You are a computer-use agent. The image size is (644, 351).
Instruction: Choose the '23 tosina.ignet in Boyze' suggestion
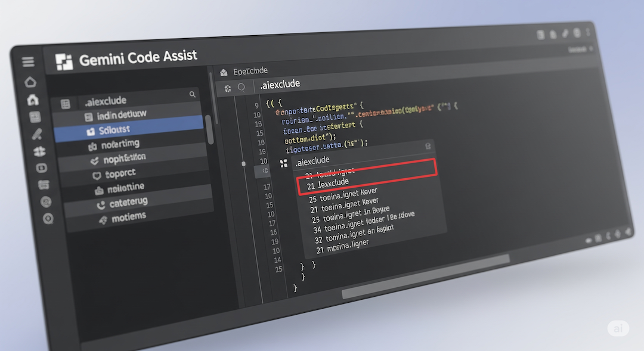pyautogui.click(x=351, y=215)
